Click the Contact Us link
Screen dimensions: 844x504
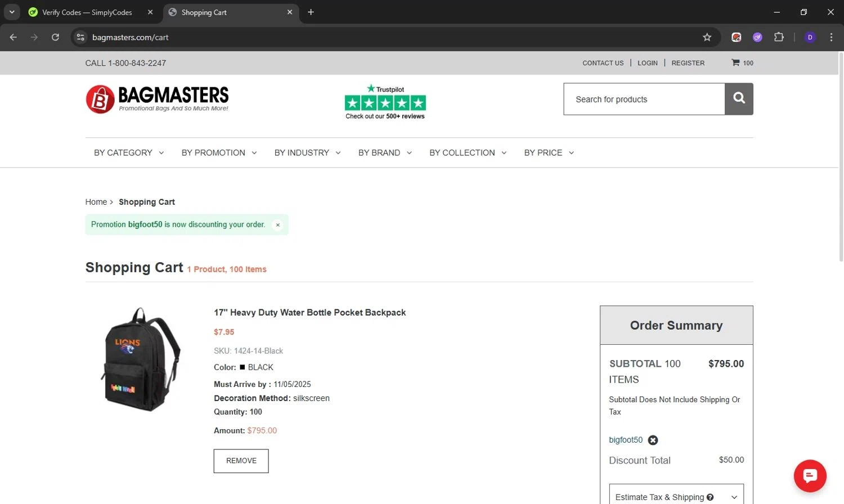pyautogui.click(x=603, y=63)
